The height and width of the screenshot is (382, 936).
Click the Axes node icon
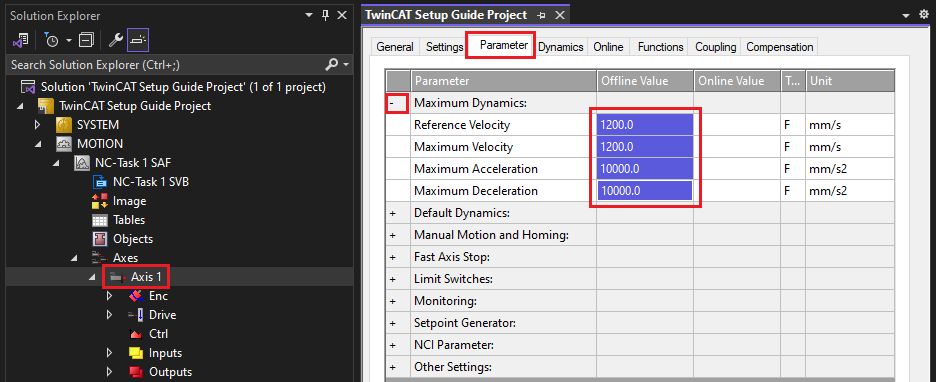point(100,258)
